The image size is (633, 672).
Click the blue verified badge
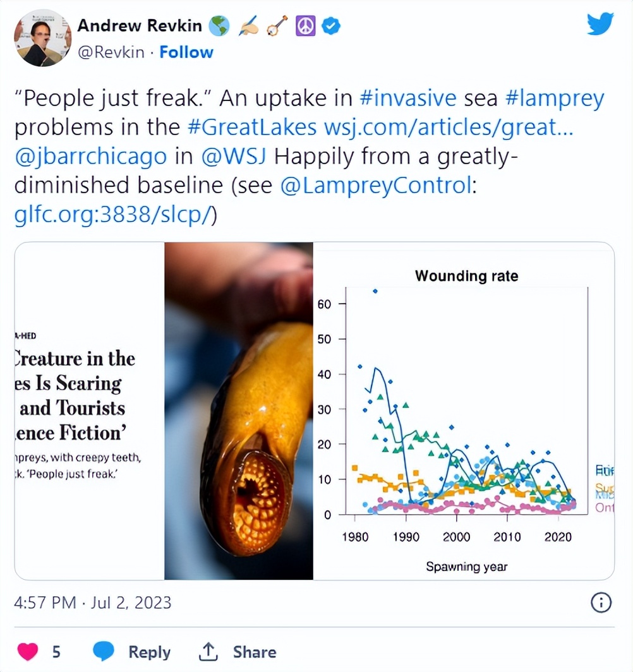[332, 25]
